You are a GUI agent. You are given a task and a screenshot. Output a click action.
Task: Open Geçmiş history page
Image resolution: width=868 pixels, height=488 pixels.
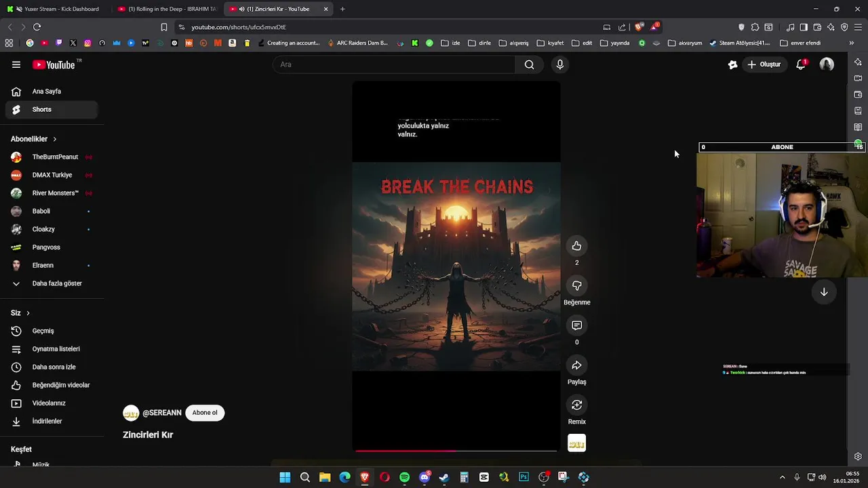click(52, 331)
